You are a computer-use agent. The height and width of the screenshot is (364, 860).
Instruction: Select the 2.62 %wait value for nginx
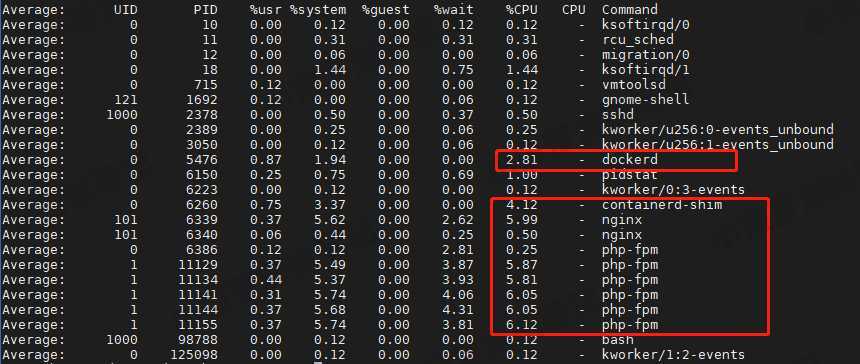457,220
